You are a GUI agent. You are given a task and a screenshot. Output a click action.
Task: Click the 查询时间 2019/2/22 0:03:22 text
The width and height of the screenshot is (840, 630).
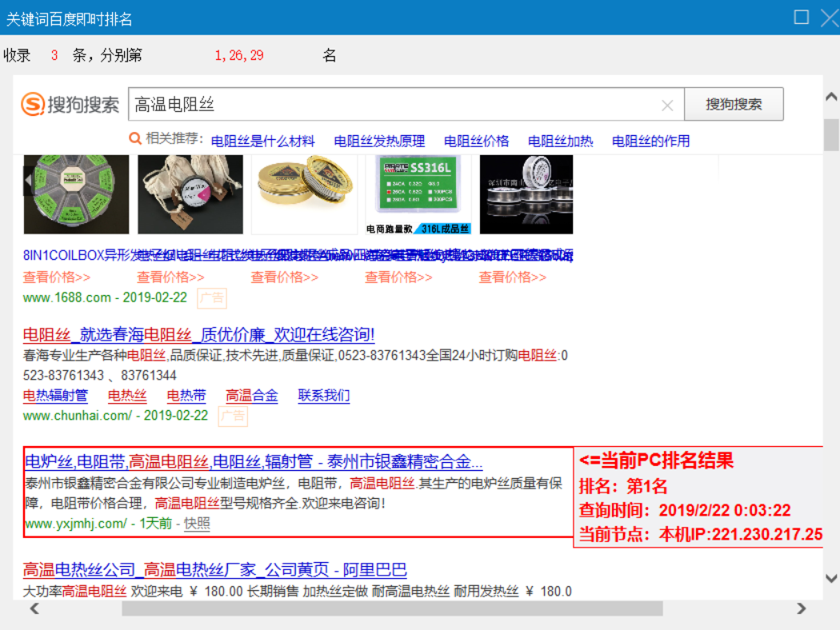point(685,510)
